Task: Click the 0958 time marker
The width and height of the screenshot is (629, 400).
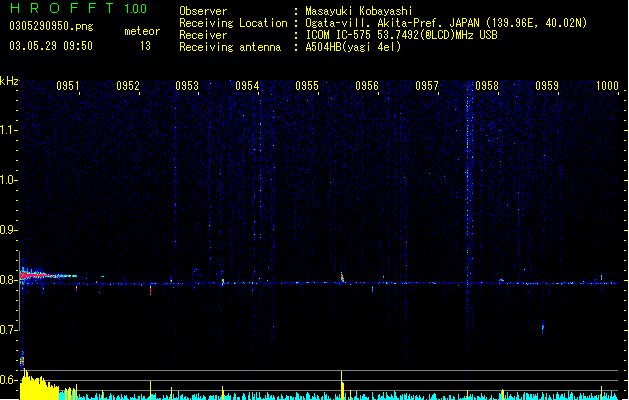Action: coord(487,86)
